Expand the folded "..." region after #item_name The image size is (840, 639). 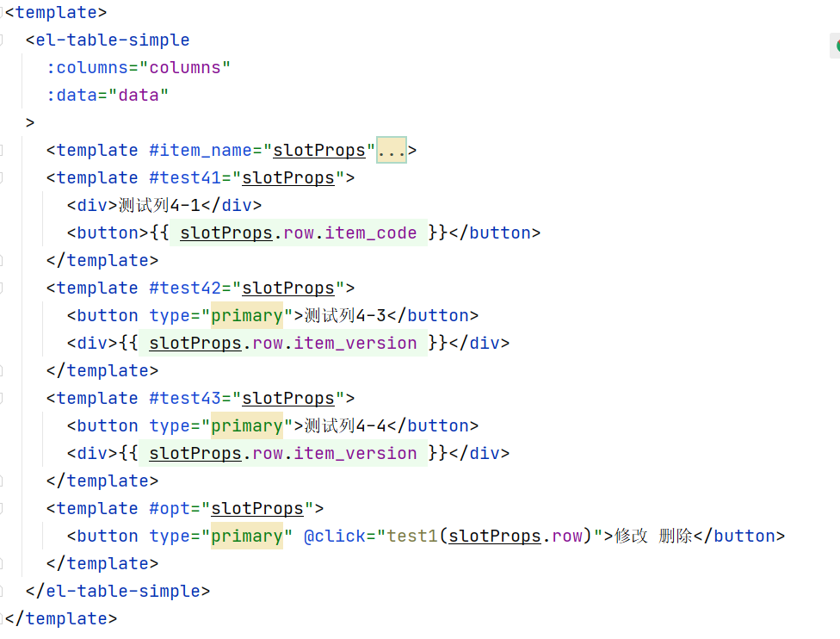391,149
